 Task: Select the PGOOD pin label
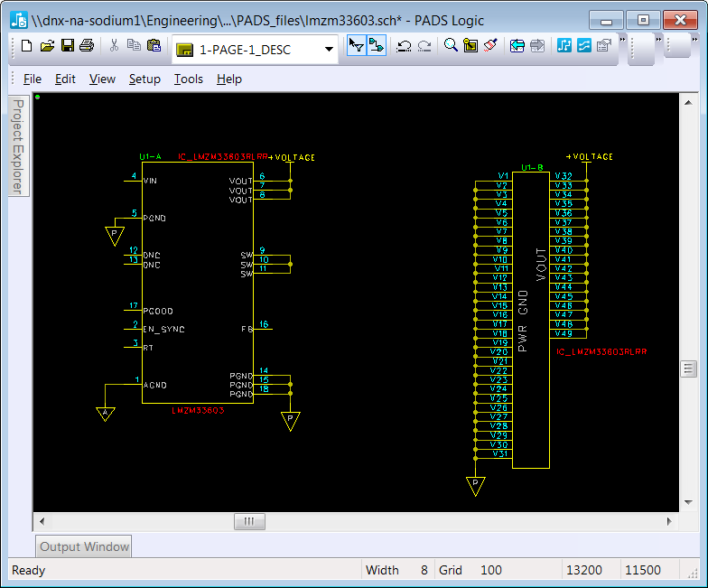[x=158, y=311]
